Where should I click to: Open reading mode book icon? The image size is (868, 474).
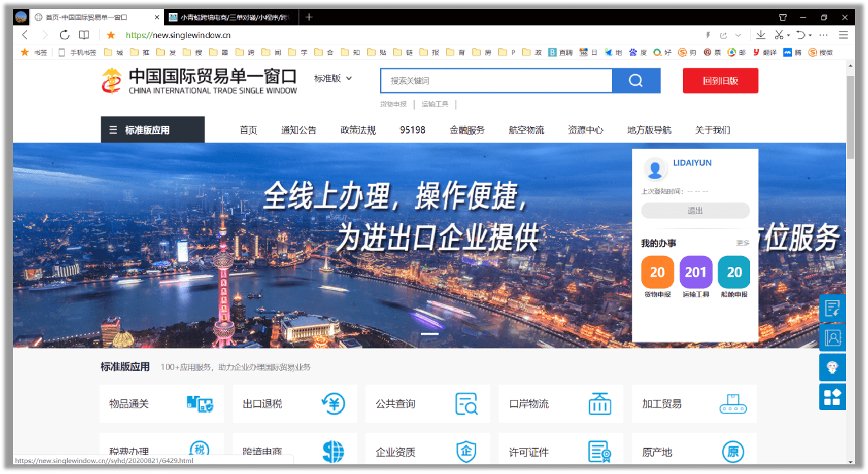[x=84, y=35]
